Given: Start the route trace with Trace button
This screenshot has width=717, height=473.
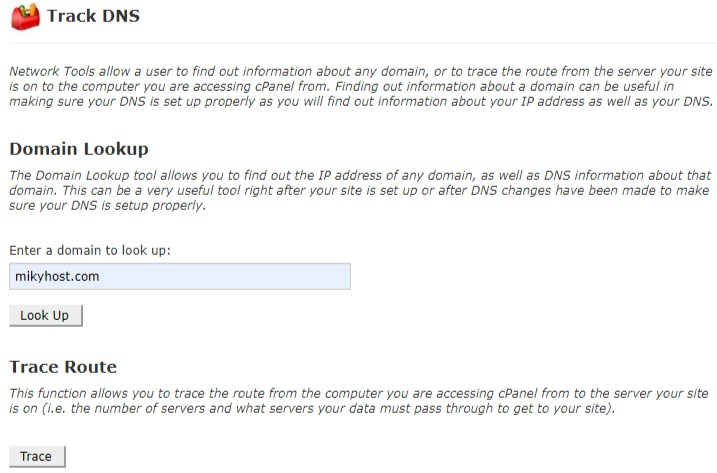Looking at the screenshot, I should coord(37,457).
